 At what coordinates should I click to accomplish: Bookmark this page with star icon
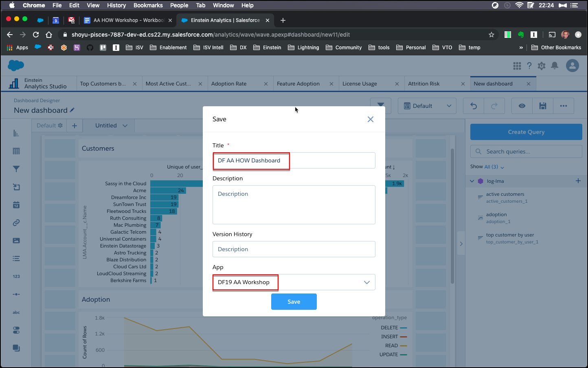tap(491, 35)
